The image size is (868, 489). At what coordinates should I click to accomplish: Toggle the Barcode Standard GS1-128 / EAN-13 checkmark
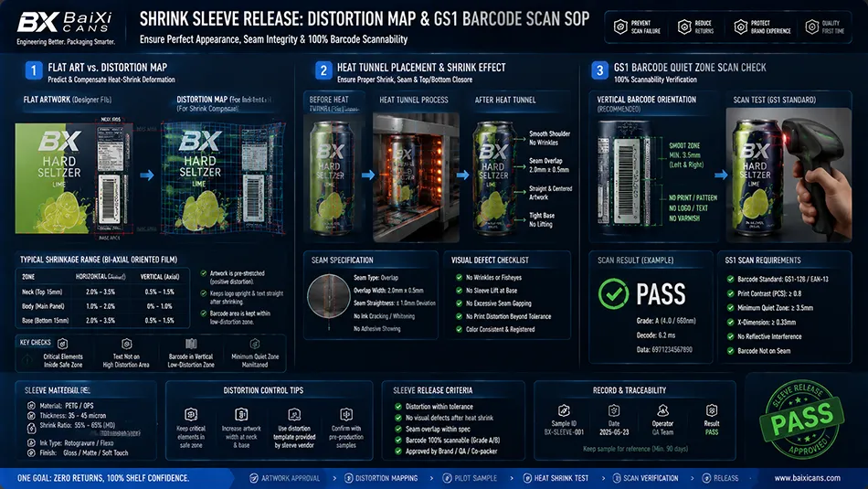click(730, 279)
